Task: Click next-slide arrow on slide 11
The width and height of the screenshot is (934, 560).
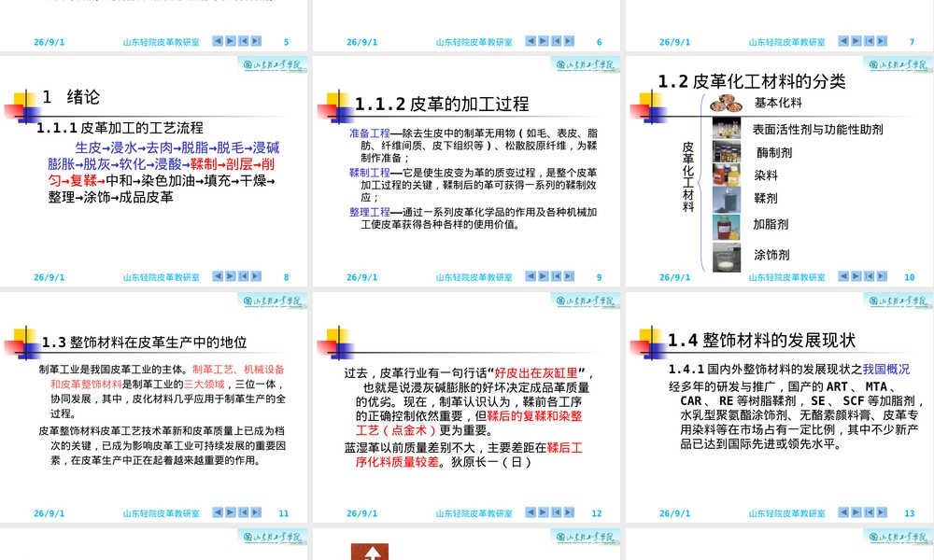Action: pos(231,511)
